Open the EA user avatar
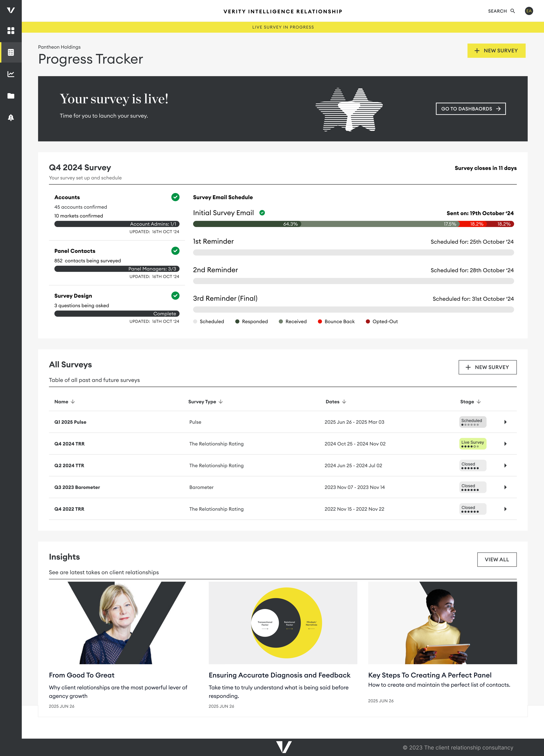The height and width of the screenshot is (756, 544). (529, 11)
